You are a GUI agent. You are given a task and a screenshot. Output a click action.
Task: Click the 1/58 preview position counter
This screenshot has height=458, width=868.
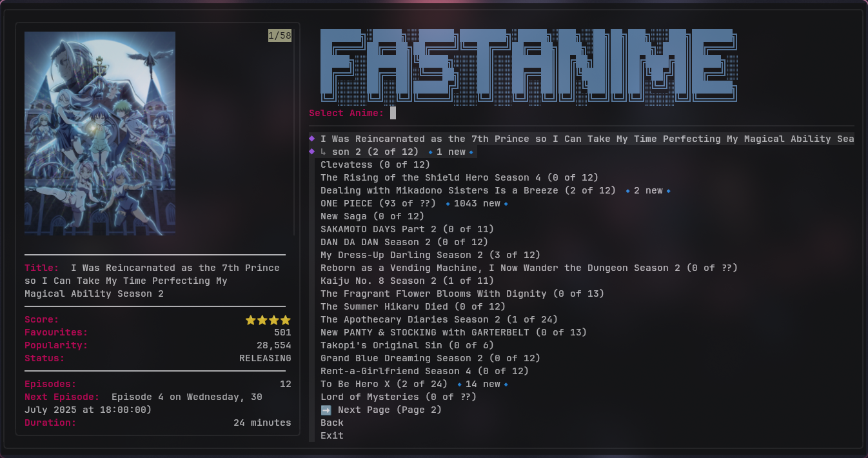(280, 35)
